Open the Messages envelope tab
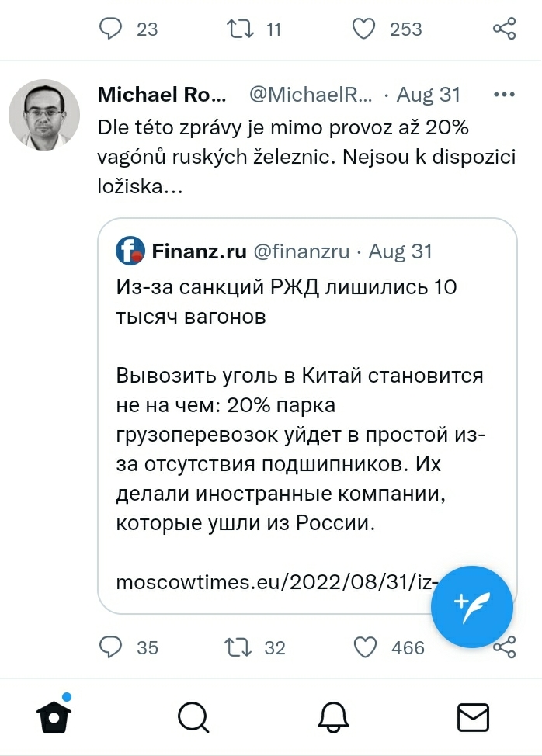The image size is (542, 756). click(472, 716)
